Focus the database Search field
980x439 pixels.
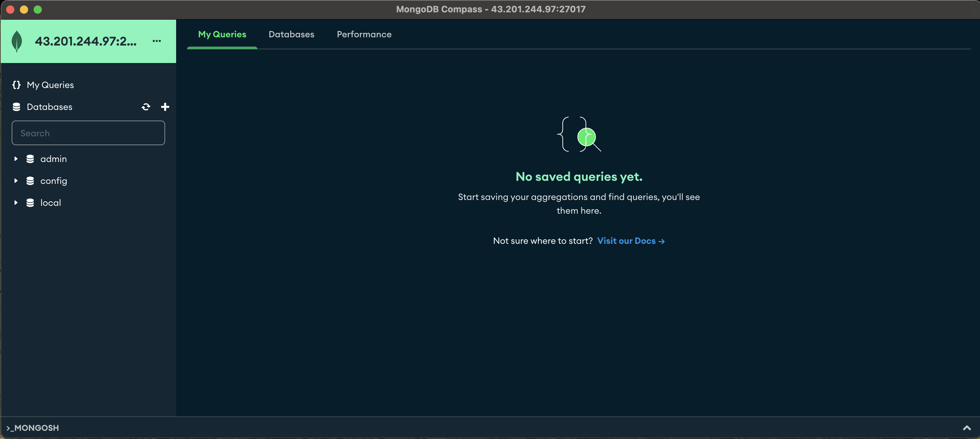88,133
